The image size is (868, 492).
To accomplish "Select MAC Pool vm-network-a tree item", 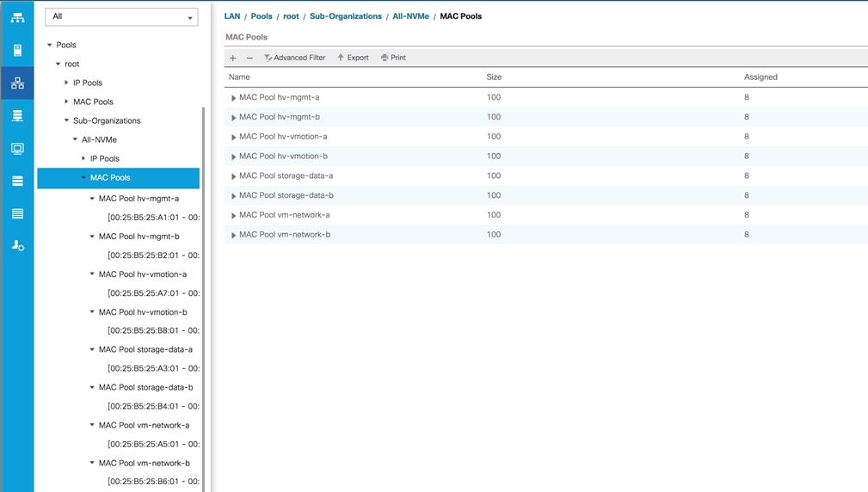I will (x=144, y=425).
